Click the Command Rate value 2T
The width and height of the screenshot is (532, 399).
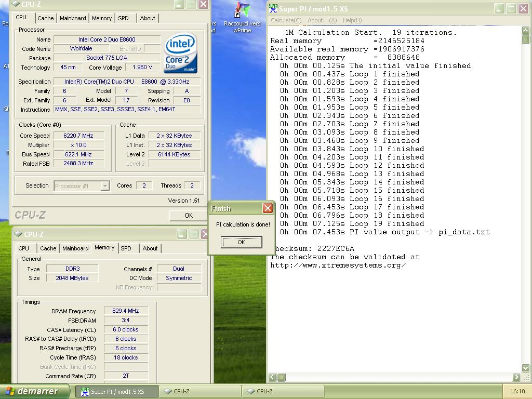pos(126,376)
